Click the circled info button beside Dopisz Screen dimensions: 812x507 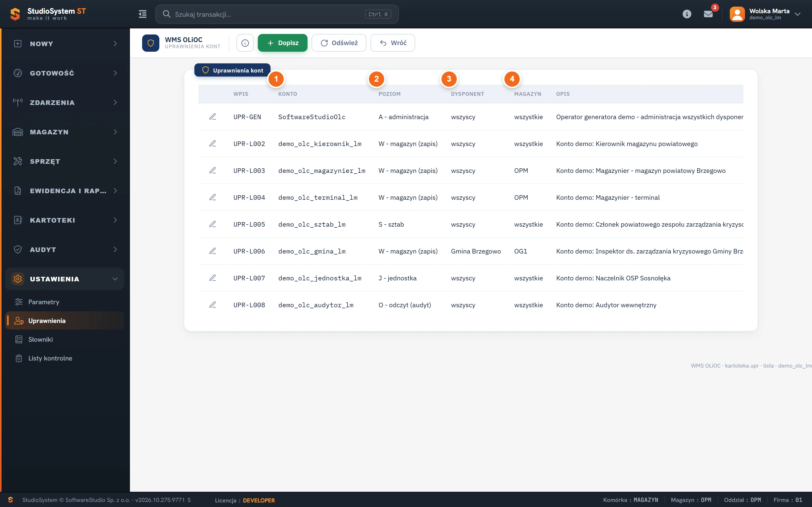pos(245,43)
